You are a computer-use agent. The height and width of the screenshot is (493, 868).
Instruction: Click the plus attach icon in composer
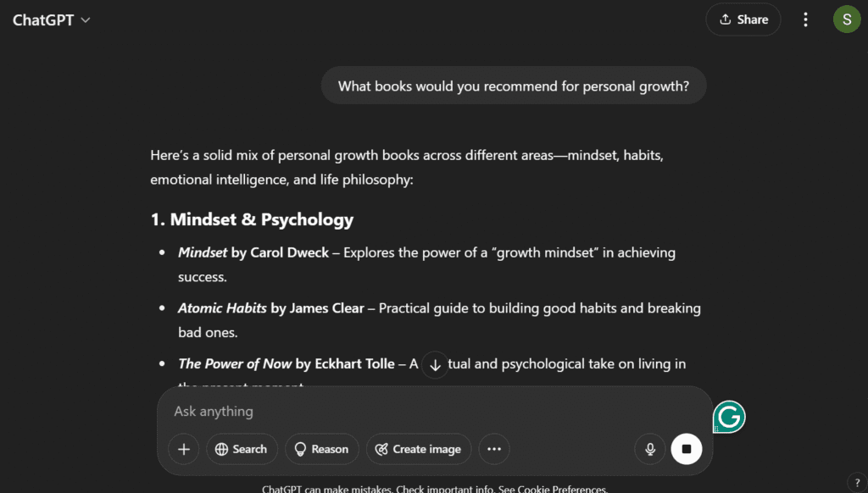pyautogui.click(x=184, y=449)
